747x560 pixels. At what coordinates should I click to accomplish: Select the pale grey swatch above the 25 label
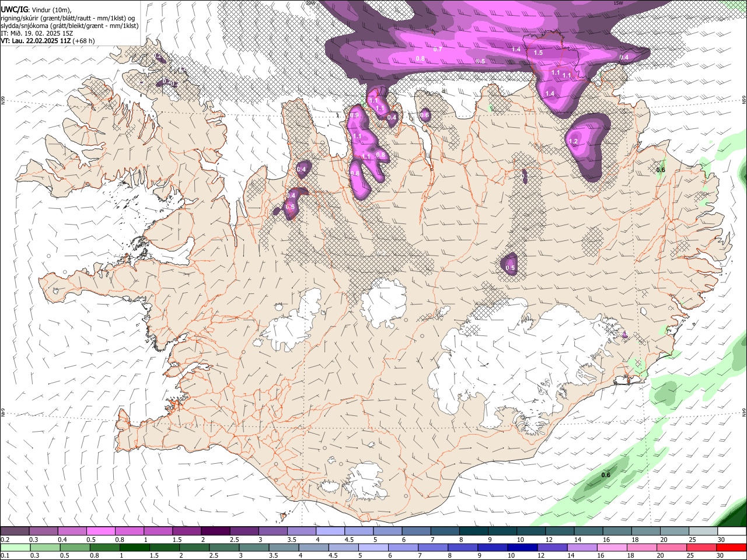pos(704,531)
